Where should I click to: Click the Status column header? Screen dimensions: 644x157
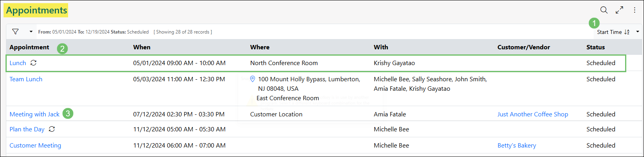click(596, 47)
